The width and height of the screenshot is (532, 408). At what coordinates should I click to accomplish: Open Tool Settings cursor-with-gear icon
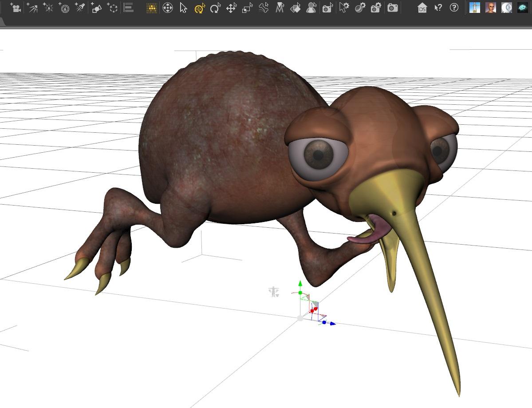click(x=344, y=8)
